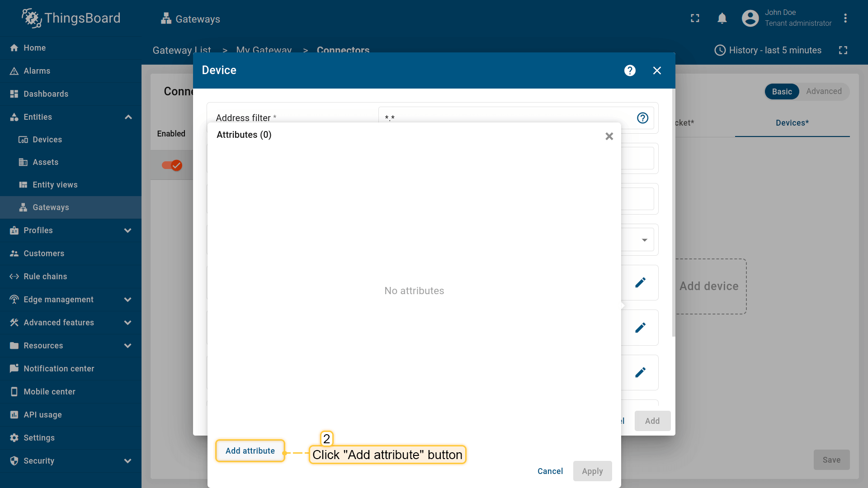Click the Device dialog help icon
This screenshot has width=868, height=488.
coord(630,70)
